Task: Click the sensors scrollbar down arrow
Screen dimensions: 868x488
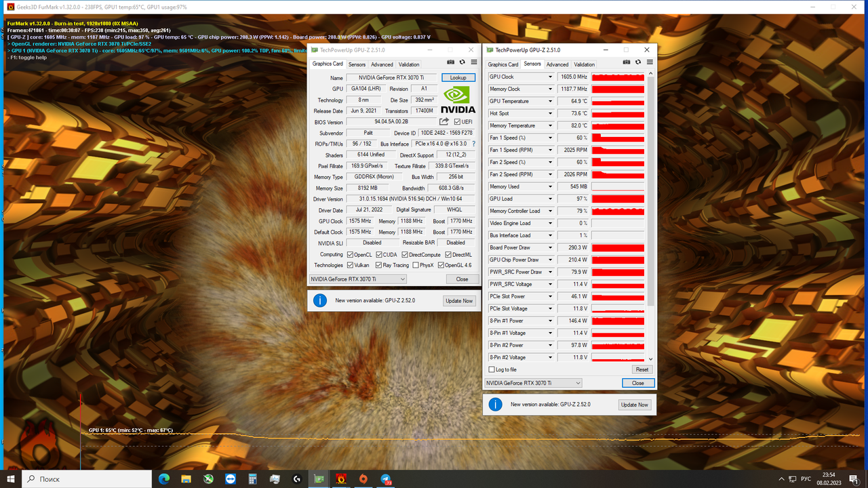Action: click(x=652, y=359)
